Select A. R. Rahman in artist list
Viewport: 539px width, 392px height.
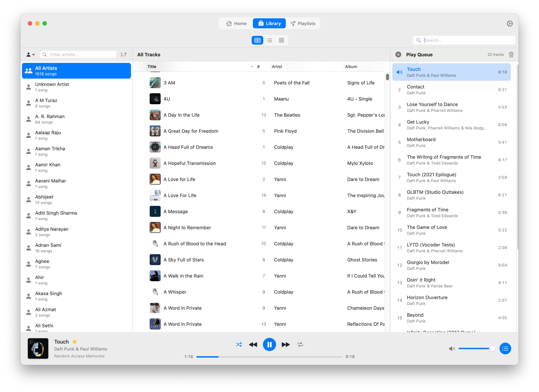(x=50, y=119)
